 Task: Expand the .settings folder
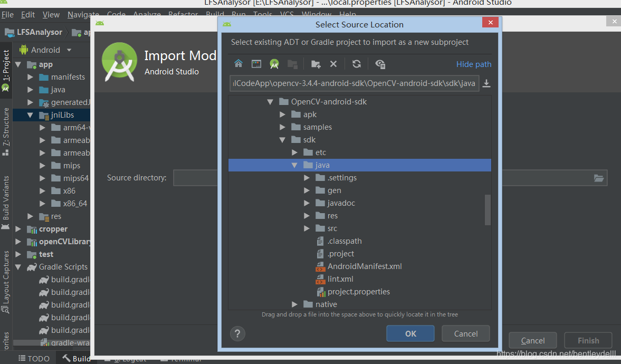(307, 178)
